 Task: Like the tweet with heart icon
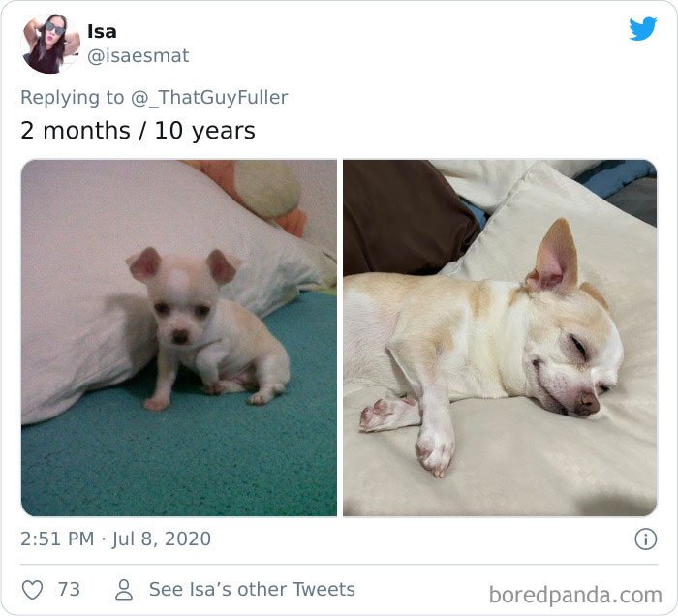point(32,590)
